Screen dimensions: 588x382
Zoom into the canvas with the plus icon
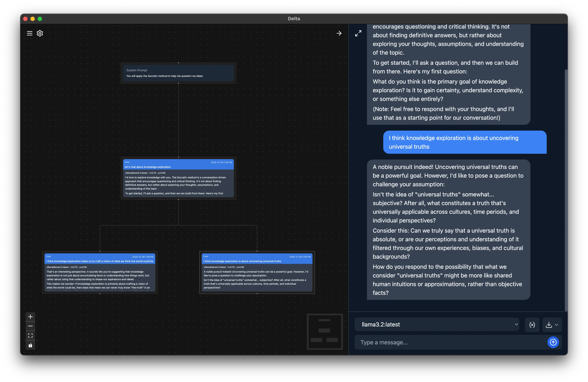pyautogui.click(x=30, y=317)
